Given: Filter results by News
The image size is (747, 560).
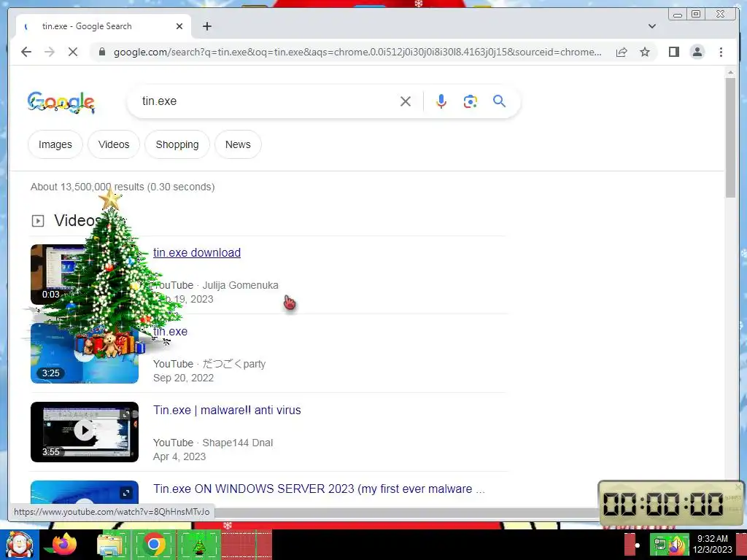Looking at the screenshot, I should click(238, 144).
